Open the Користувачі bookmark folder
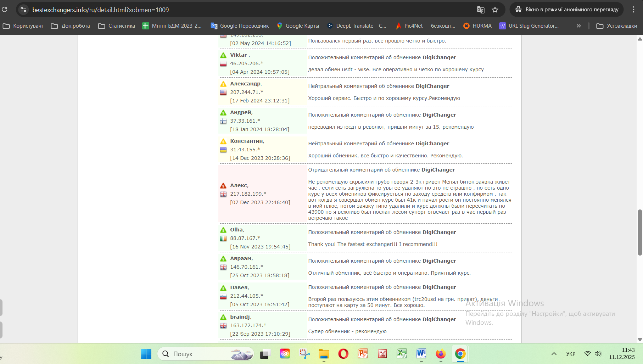 (23, 26)
